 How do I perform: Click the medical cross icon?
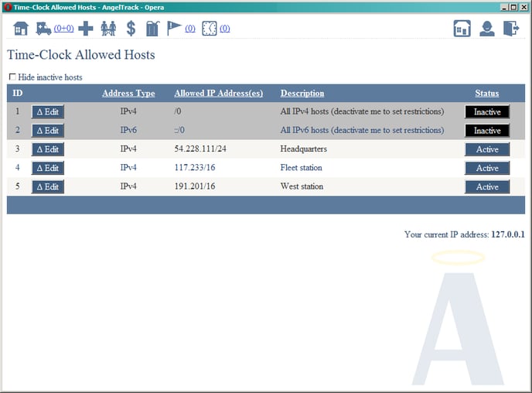(x=86, y=29)
